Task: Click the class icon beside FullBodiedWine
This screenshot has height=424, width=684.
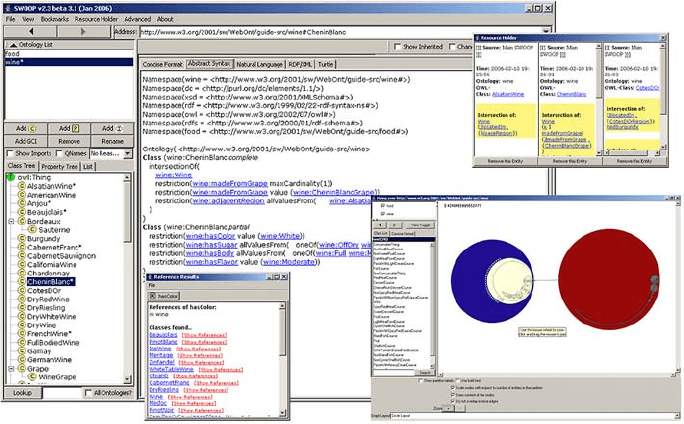Action: [x=21, y=342]
